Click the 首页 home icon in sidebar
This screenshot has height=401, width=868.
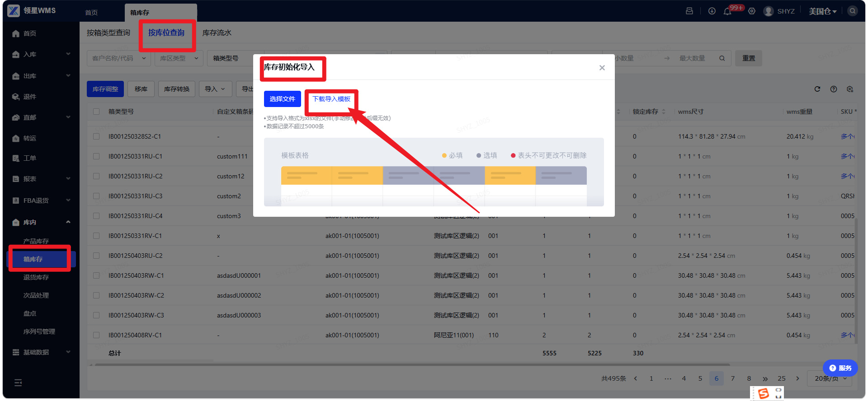click(16, 33)
